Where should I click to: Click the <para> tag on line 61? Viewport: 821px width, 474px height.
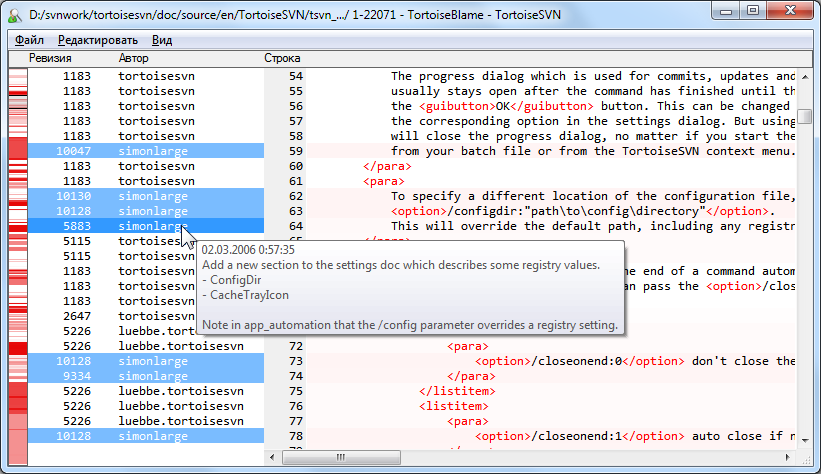(384, 182)
